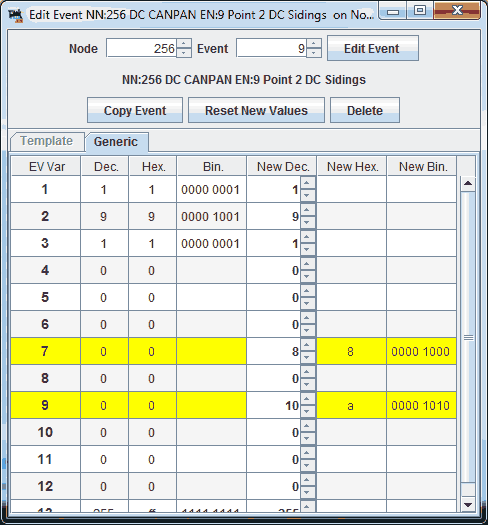The width and height of the screenshot is (488, 525).
Task: Click Reset New Values button
Action: (256, 110)
